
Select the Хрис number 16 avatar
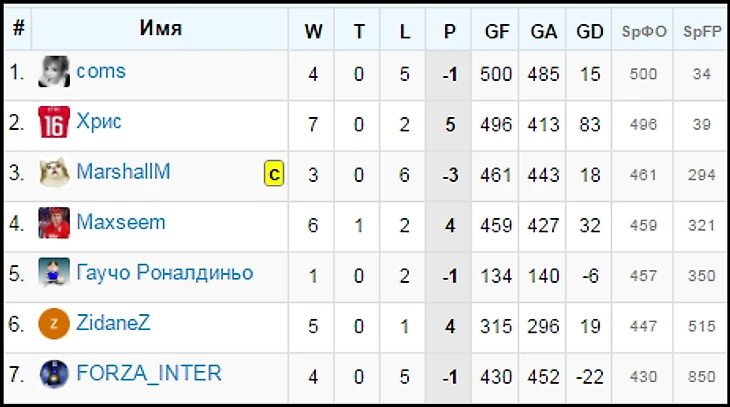click(54, 122)
